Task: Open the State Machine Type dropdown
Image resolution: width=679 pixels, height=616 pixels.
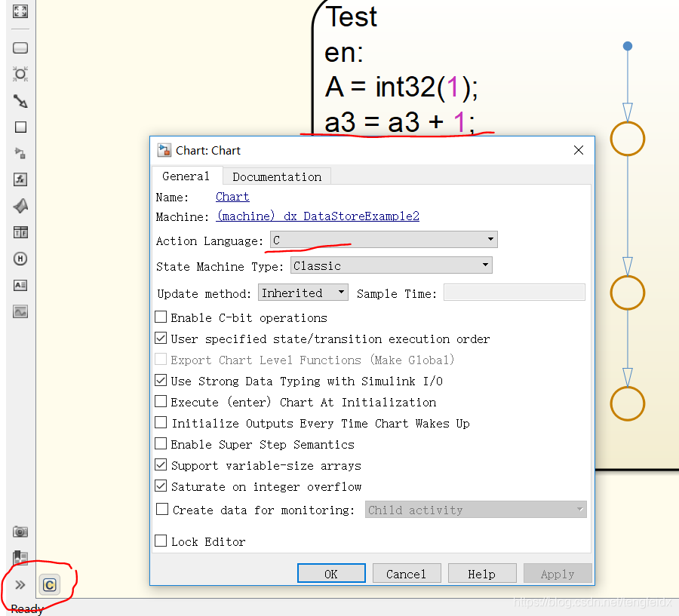Action: pos(392,265)
